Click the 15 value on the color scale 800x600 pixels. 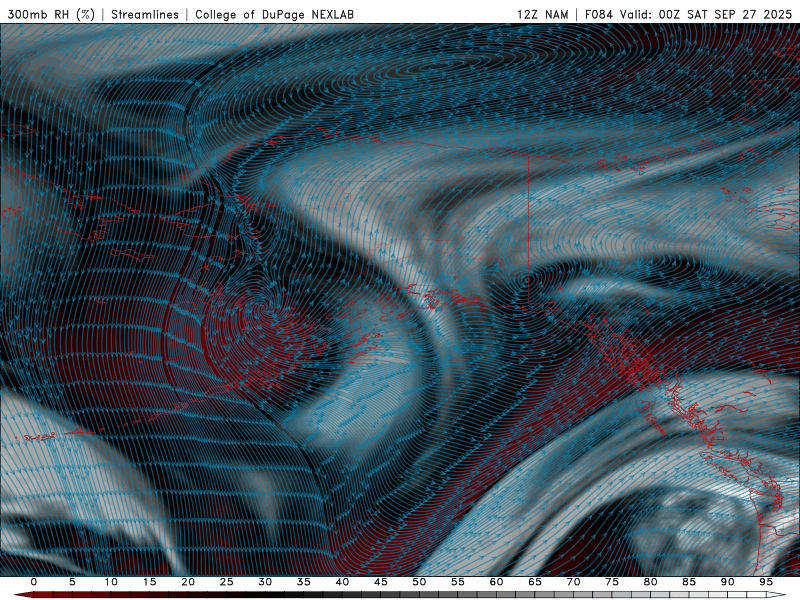149,582
